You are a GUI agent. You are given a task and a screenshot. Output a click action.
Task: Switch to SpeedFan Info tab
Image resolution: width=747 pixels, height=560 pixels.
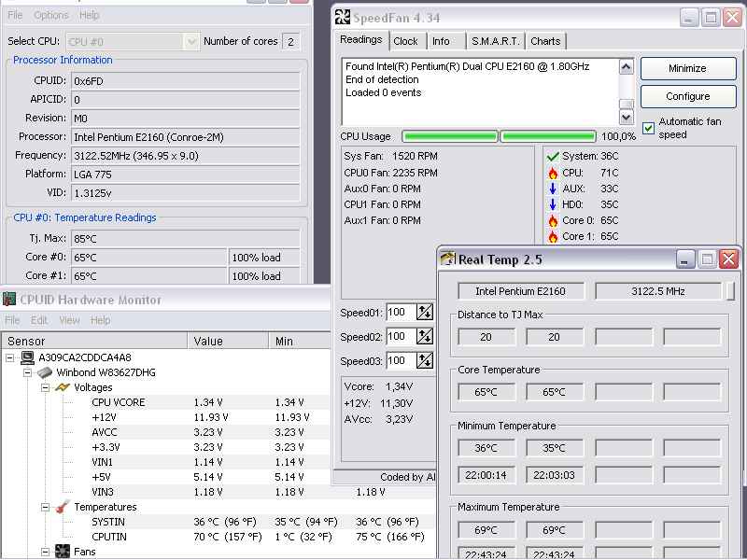tap(441, 41)
